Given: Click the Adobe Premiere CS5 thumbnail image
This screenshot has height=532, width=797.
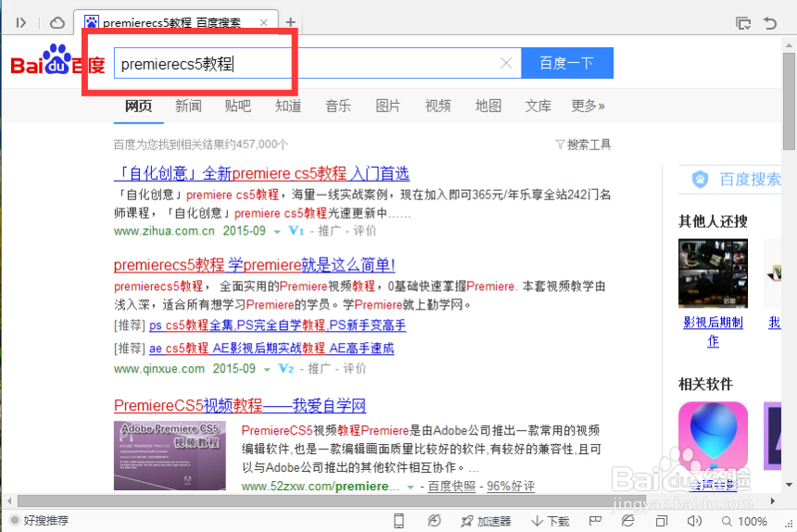Looking at the screenshot, I should tap(170, 456).
